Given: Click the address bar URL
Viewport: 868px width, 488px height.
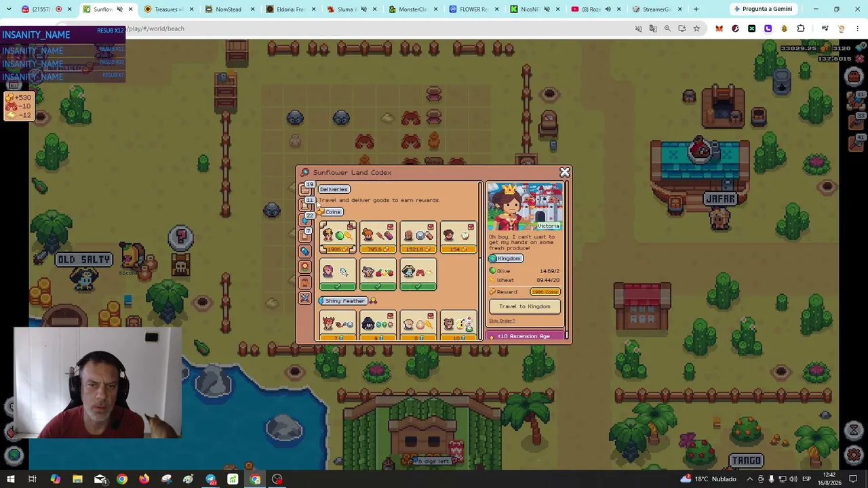Looking at the screenshot, I should pyautogui.click(x=155, y=28).
